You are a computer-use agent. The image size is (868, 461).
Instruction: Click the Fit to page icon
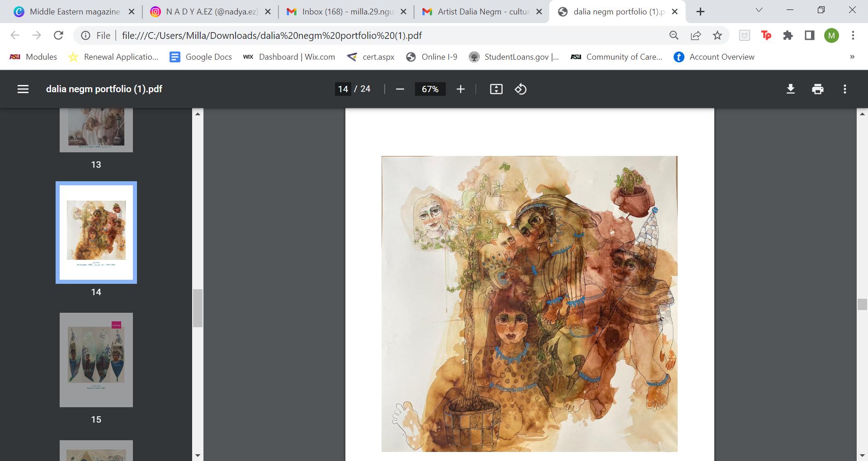(x=496, y=89)
